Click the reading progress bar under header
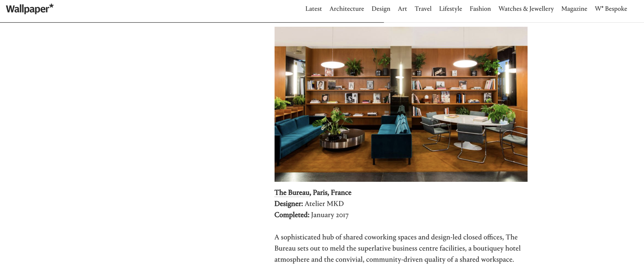This screenshot has height=274, width=644. (x=192, y=22)
